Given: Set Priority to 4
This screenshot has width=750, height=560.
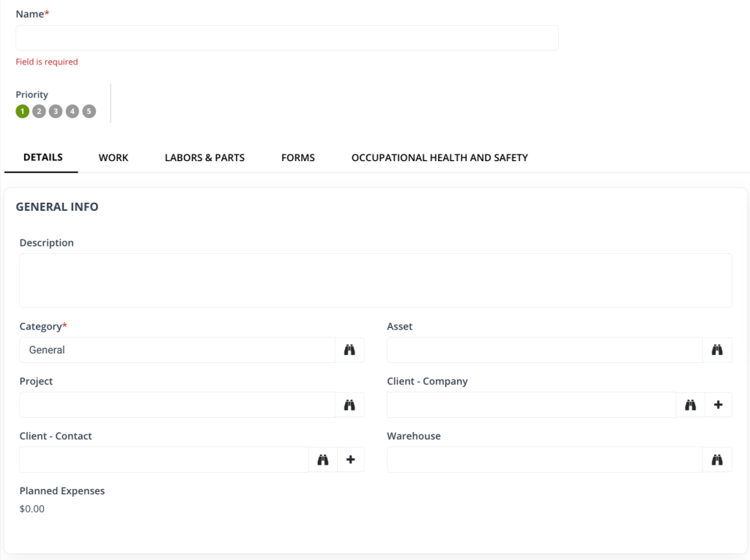Looking at the screenshot, I should coord(72,111).
